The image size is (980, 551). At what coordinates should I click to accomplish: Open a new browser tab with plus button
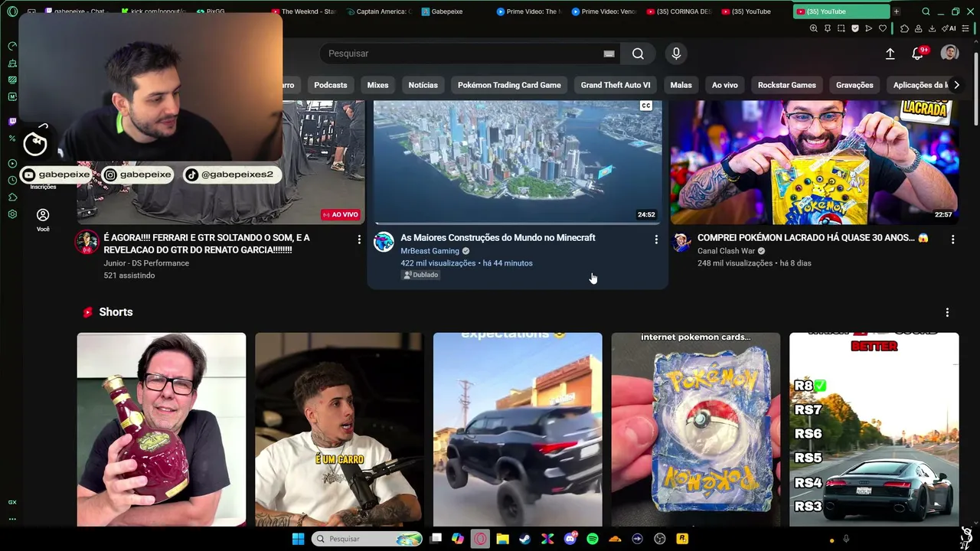(x=896, y=11)
